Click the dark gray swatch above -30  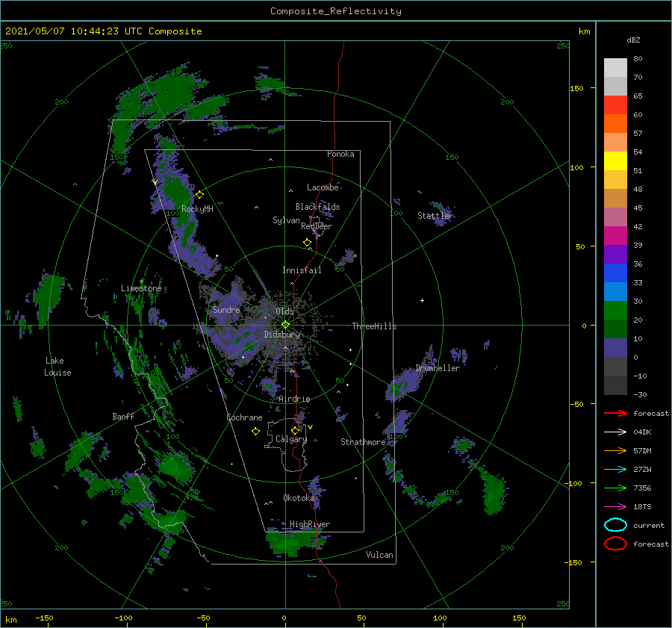[x=615, y=385]
